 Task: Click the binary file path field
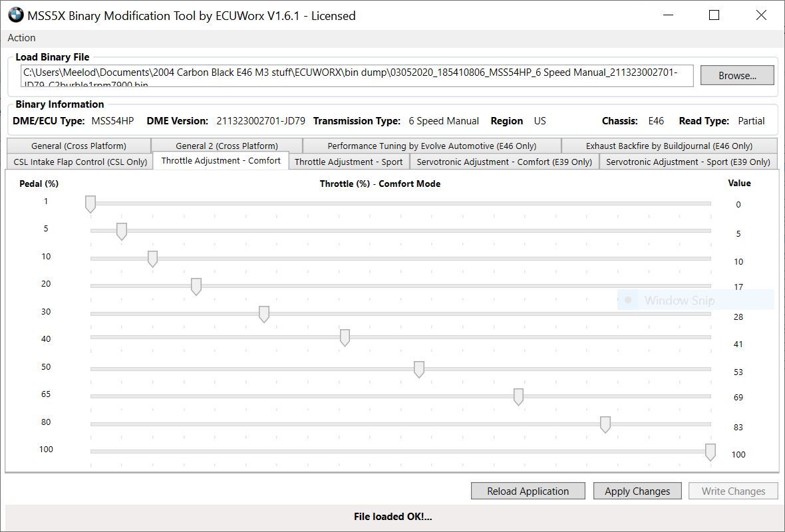(357, 75)
